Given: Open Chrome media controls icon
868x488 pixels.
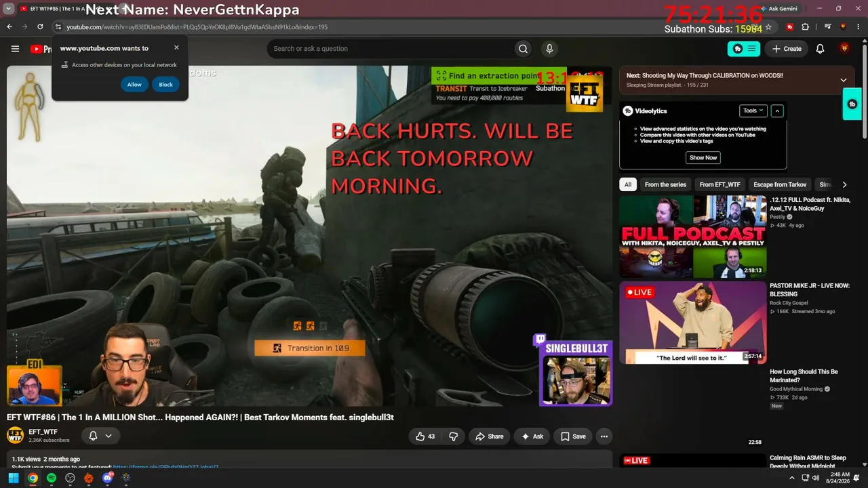Looking at the screenshot, I should pyautogui.click(x=828, y=27).
